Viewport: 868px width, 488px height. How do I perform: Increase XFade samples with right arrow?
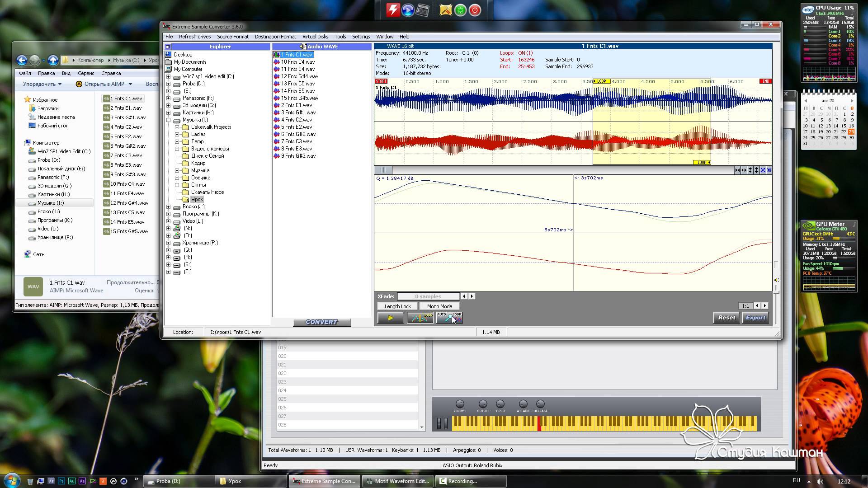(472, 296)
